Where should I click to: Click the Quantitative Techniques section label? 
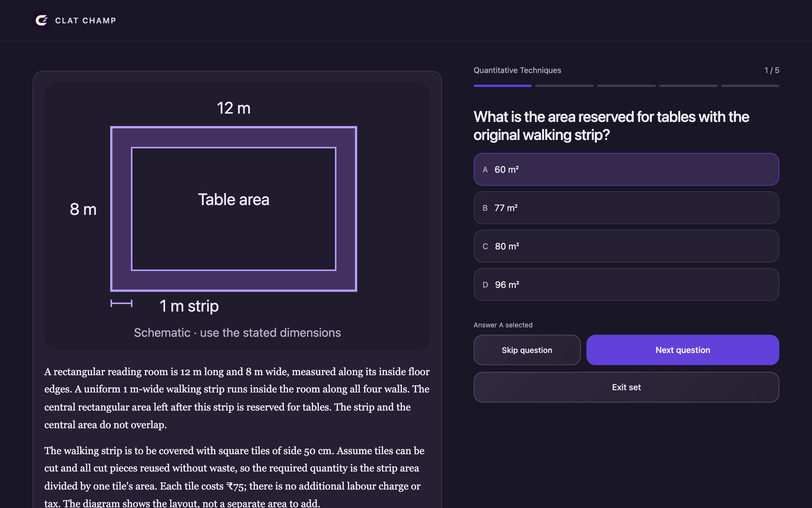[x=517, y=70]
